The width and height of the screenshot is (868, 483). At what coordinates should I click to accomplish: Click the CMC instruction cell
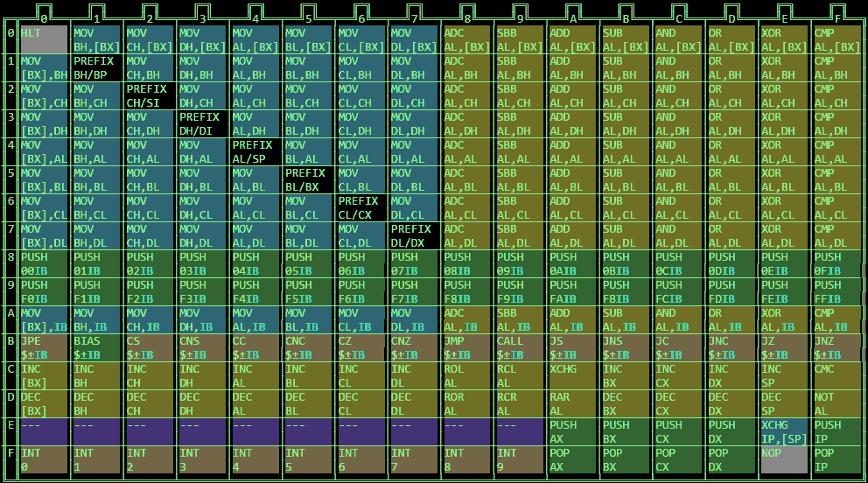837,375
